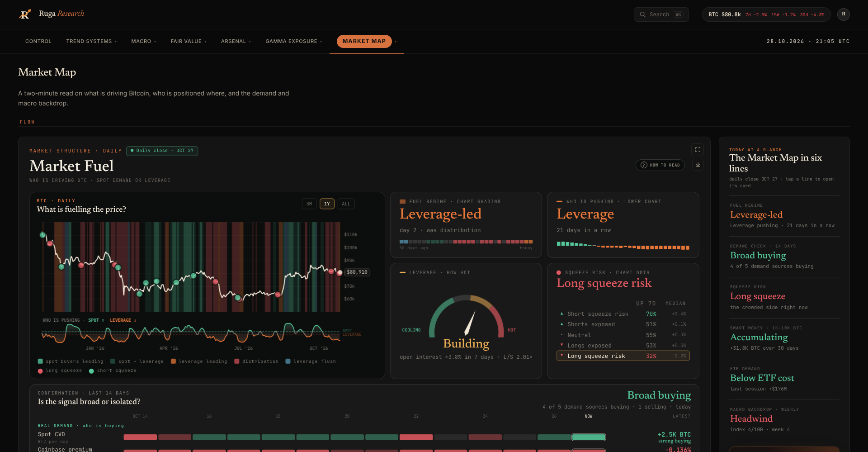
Task: Click the BTC price ticker pill
Action: (766, 14)
